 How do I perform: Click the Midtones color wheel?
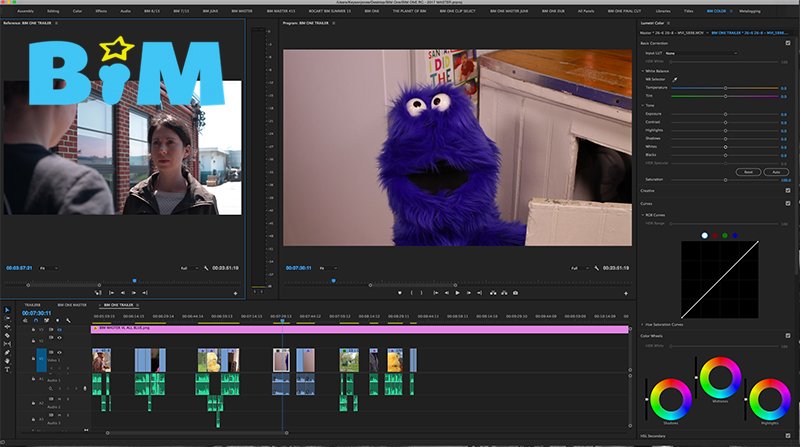(720, 378)
